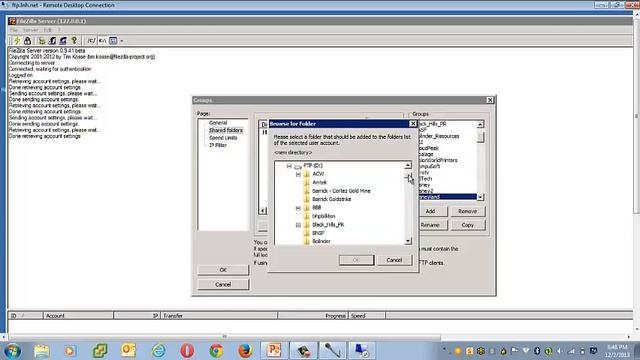
Task: Select the BBB folder
Action: click(x=317, y=207)
